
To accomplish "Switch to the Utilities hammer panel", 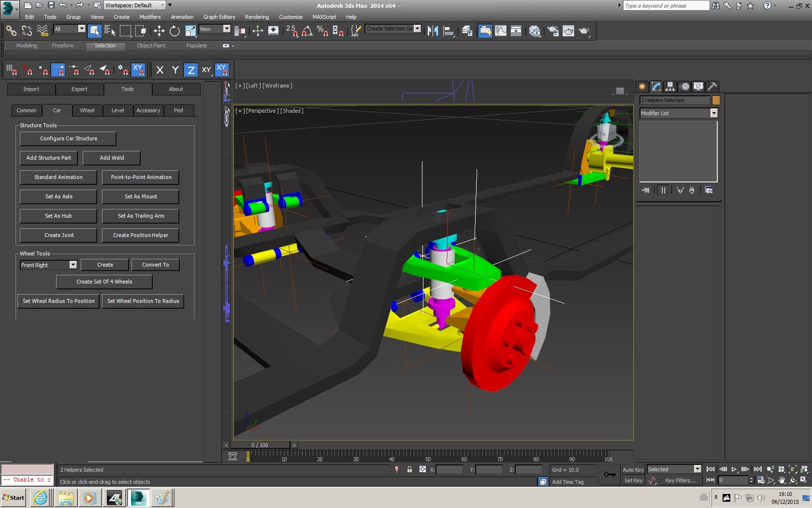I will tap(712, 87).
